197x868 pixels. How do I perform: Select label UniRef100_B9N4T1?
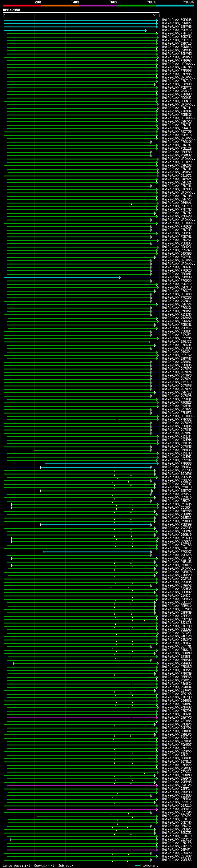[177, 128]
